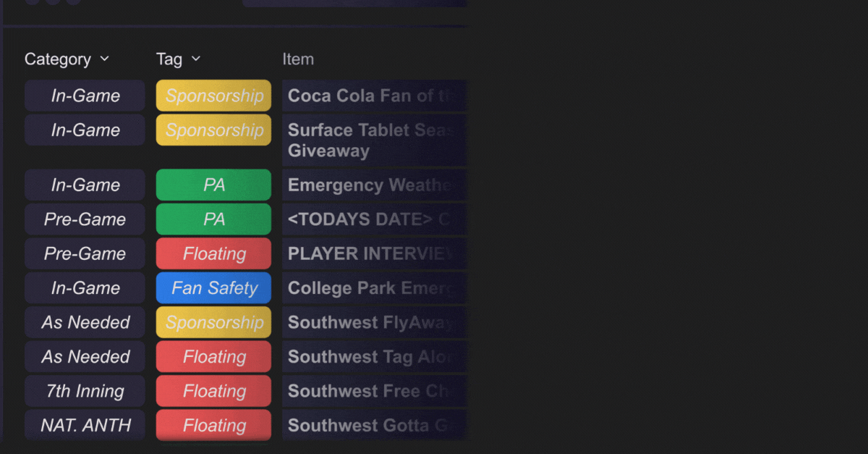Select the blue Fan Safety tag pill

pos(213,287)
